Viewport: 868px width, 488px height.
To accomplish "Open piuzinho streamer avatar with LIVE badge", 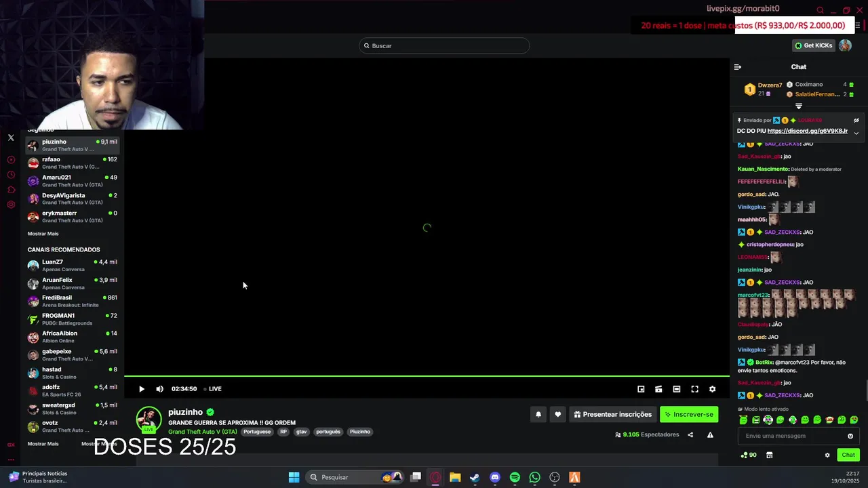I will 149,420.
